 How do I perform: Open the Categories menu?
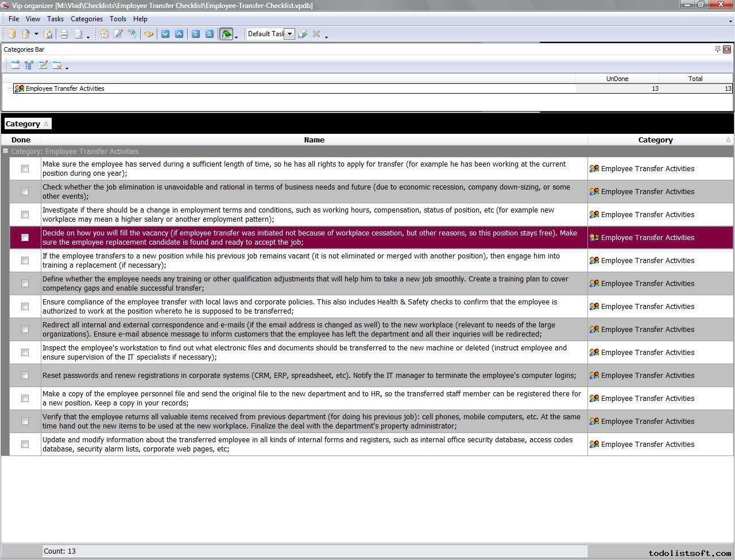[86, 19]
